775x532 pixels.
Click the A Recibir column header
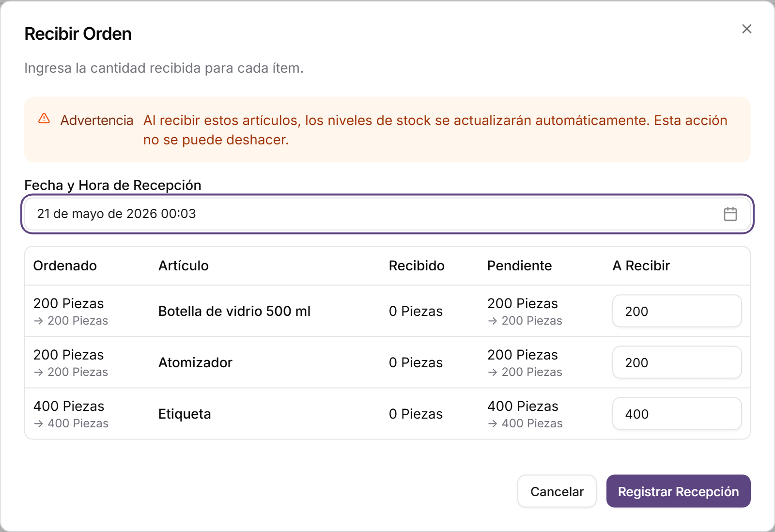click(x=641, y=266)
